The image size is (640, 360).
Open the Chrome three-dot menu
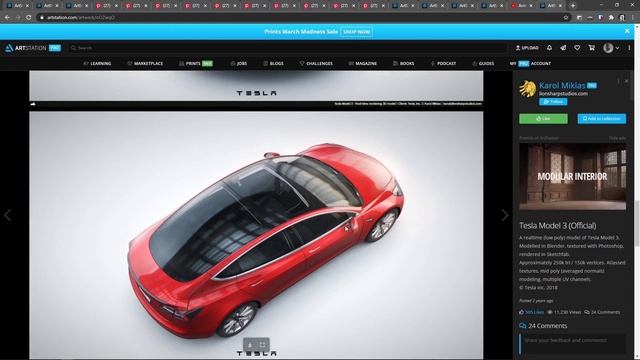pyautogui.click(x=633, y=18)
